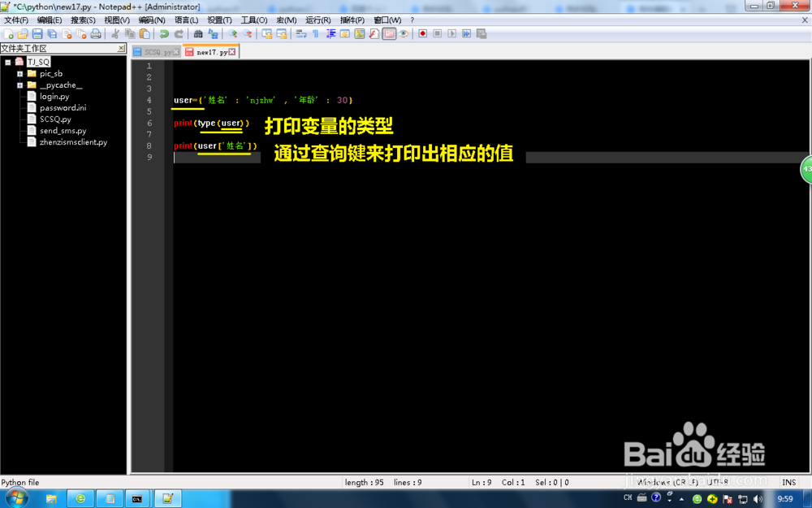Click the Replace toolbar icon

pyautogui.click(x=214, y=33)
